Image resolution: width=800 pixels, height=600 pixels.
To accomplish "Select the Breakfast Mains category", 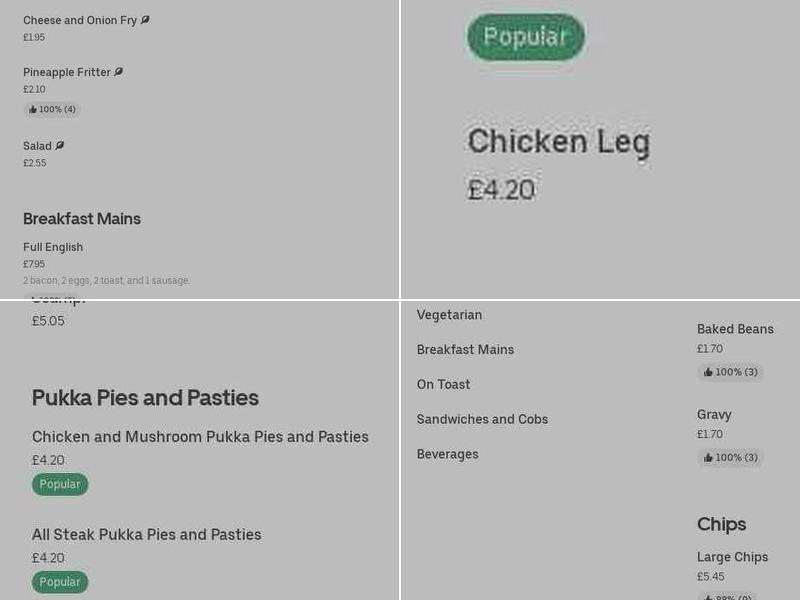I will (x=466, y=349).
